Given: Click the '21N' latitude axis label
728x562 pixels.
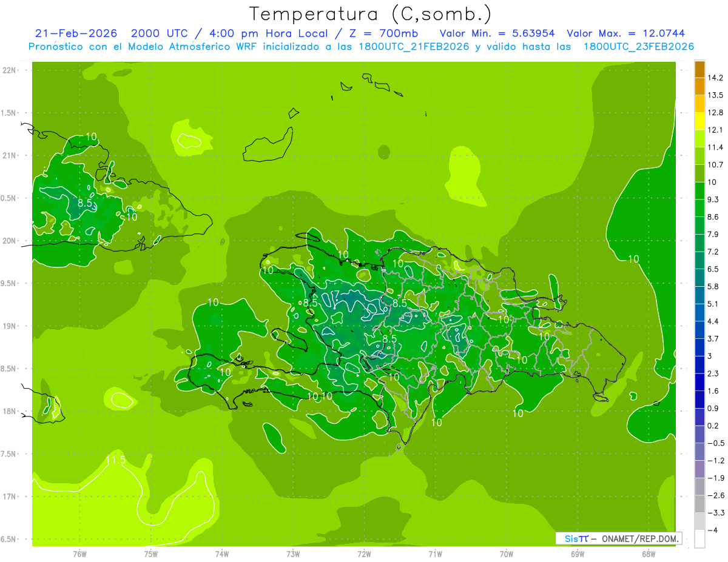Looking at the screenshot, I should coord(9,155).
